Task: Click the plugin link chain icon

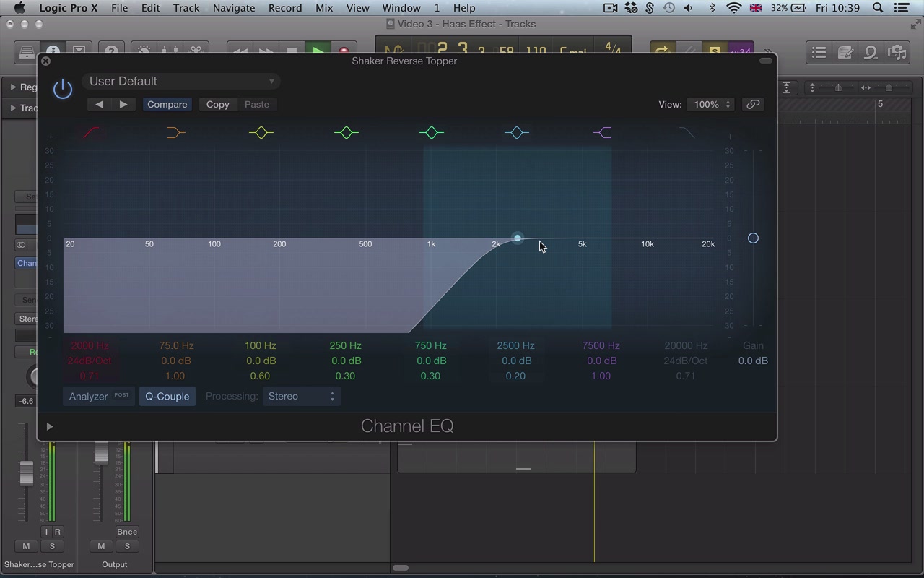Action: coord(753,105)
